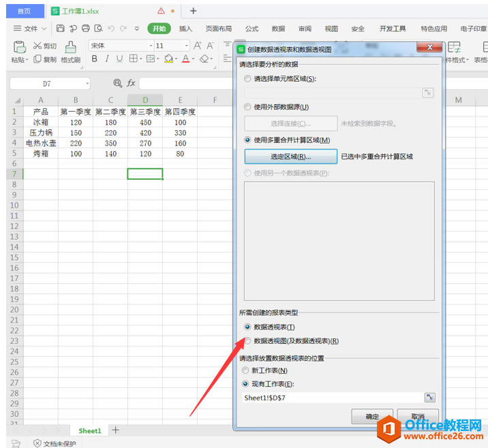The height and width of the screenshot is (448, 488).
Task: Click the 首页 home tab button
Action: (25, 11)
